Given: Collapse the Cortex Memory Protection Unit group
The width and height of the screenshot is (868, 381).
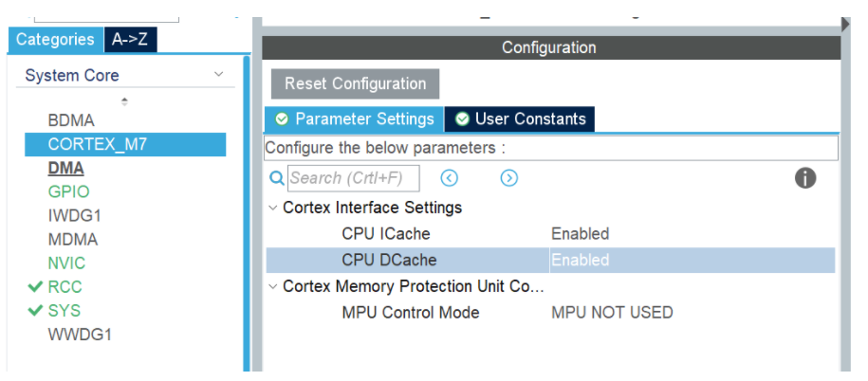Looking at the screenshot, I should tap(273, 286).
